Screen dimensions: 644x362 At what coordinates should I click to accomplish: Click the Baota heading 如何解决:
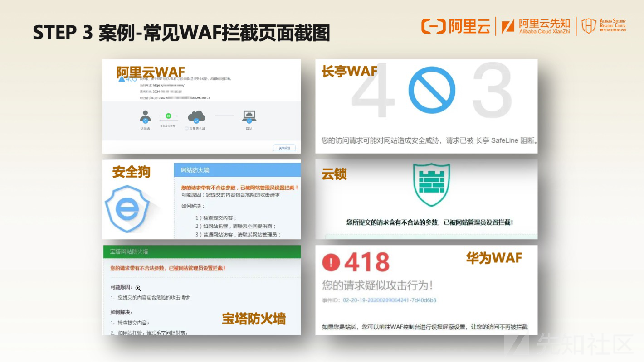(121, 313)
